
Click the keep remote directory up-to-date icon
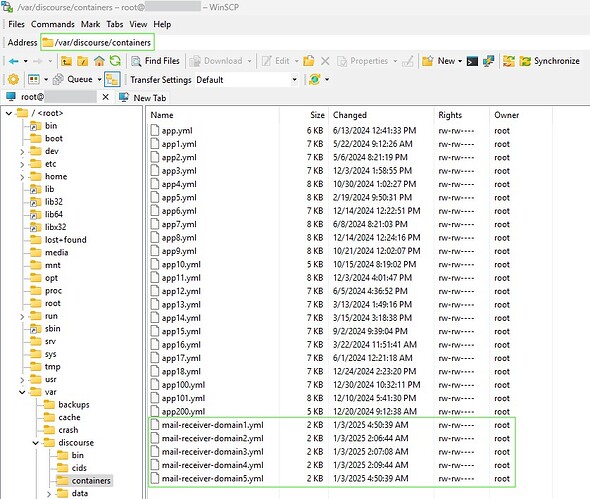point(315,79)
